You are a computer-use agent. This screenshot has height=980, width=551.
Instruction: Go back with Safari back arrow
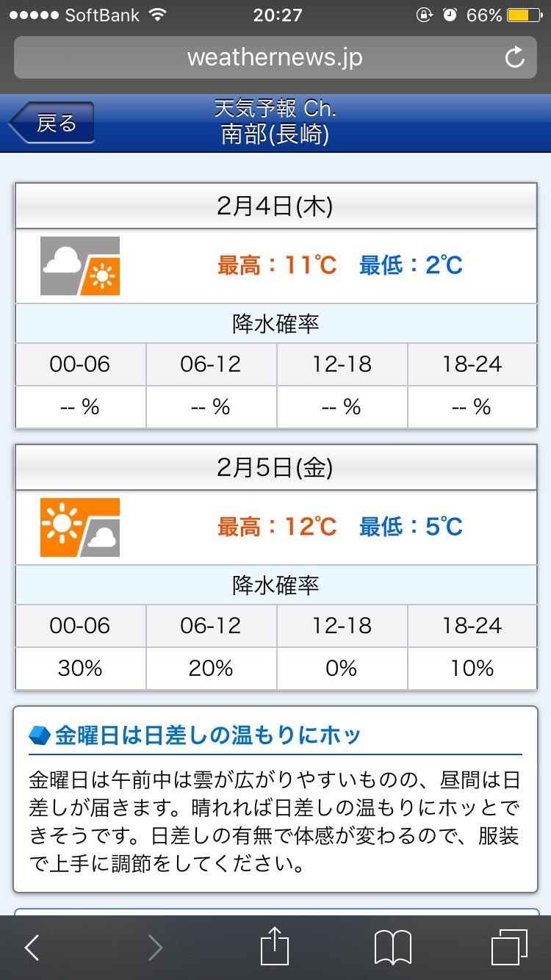[x=32, y=948]
